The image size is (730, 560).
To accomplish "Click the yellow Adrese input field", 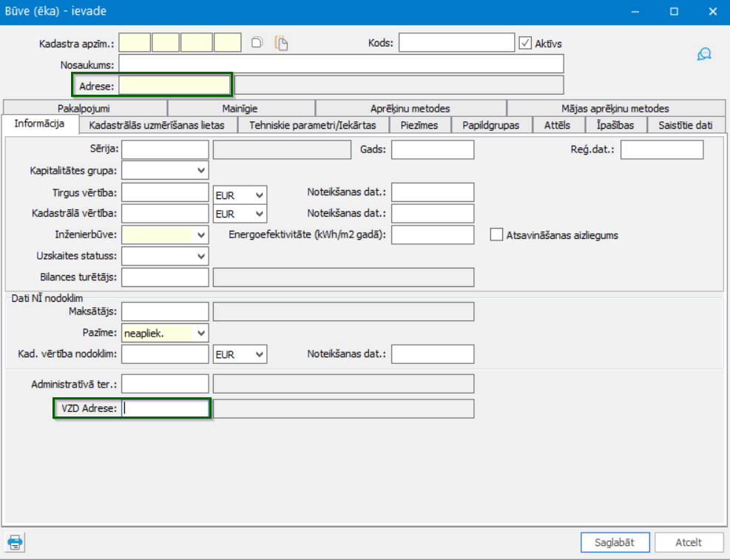I will pos(175,85).
